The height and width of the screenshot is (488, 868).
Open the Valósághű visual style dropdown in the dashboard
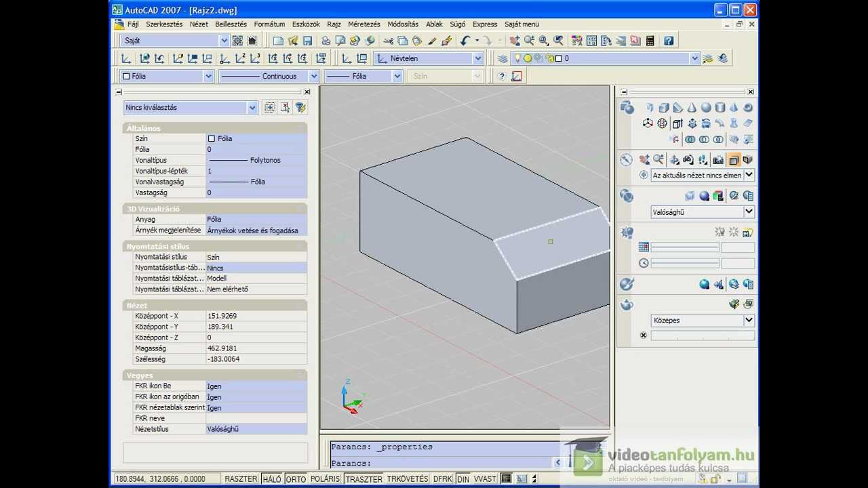point(702,212)
